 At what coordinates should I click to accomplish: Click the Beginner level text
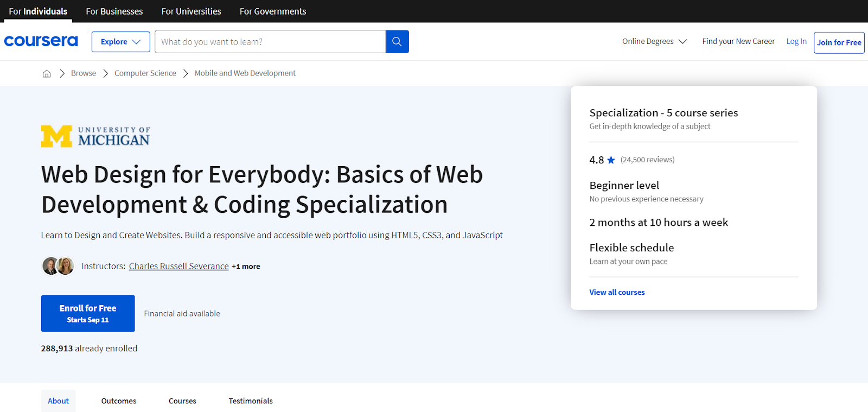(624, 186)
